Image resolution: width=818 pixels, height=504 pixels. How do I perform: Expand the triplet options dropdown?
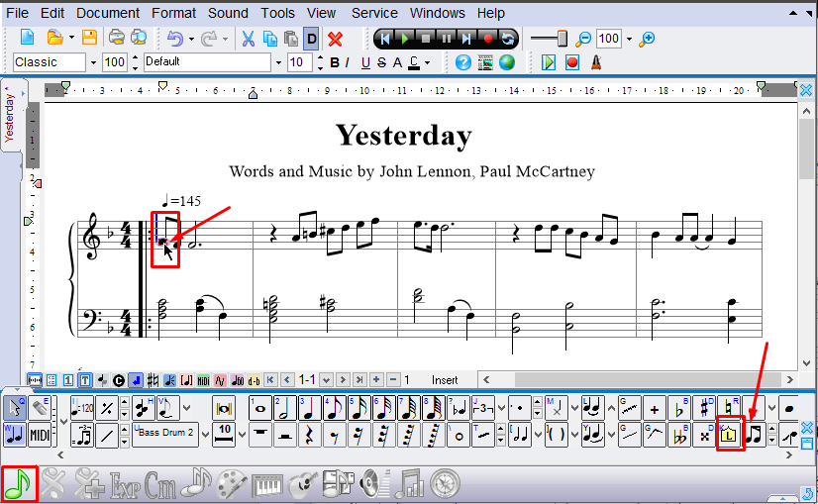[x=501, y=408]
